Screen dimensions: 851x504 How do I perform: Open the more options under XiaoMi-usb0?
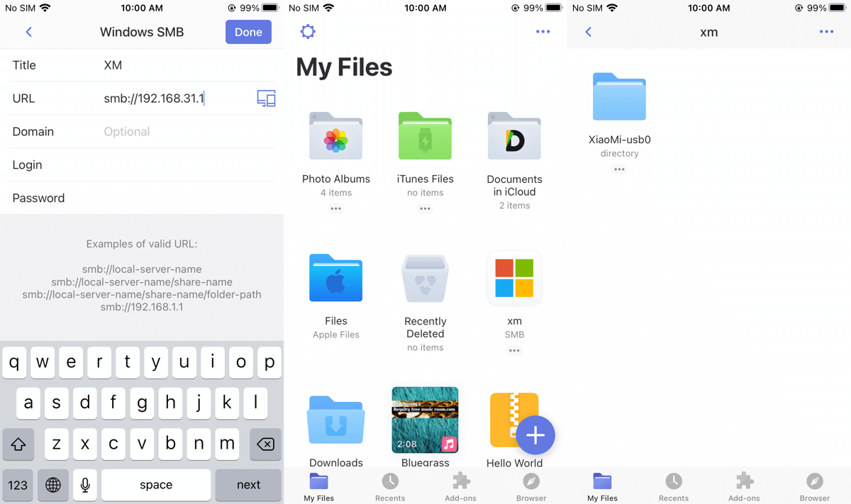(x=619, y=169)
